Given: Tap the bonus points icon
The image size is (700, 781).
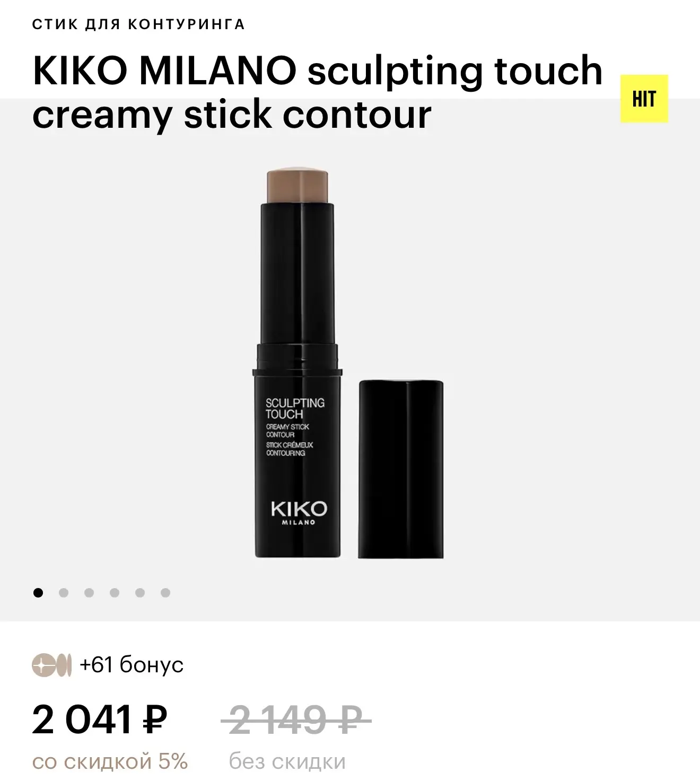Looking at the screenshot, I should [52, 665].
